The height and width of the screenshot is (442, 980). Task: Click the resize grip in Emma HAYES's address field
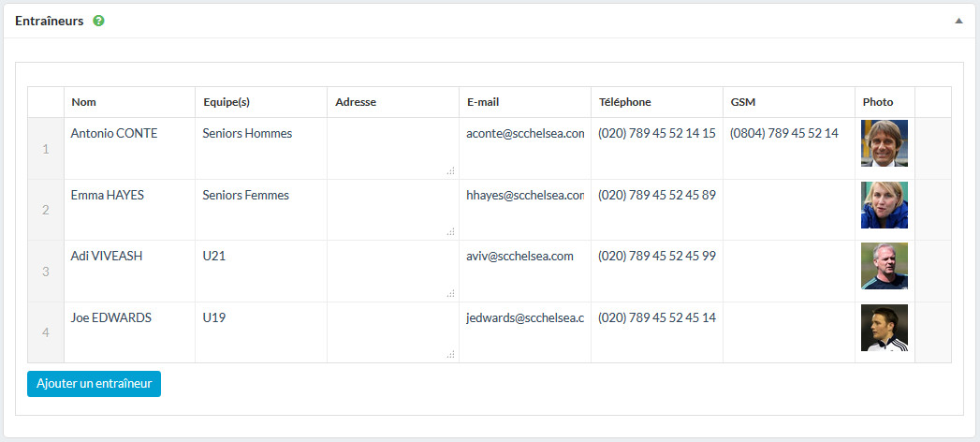tap(450, 231)
